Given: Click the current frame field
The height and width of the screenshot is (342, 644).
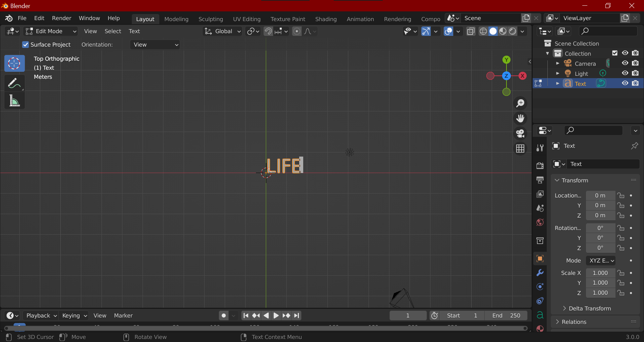Looking at the screenshot, I should click(x=408, y=316).
